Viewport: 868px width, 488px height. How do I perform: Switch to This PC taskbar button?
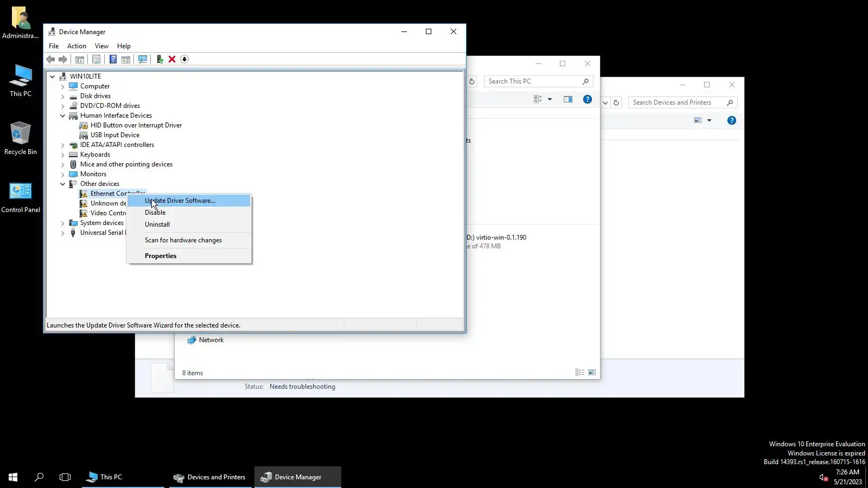(123, 477)
